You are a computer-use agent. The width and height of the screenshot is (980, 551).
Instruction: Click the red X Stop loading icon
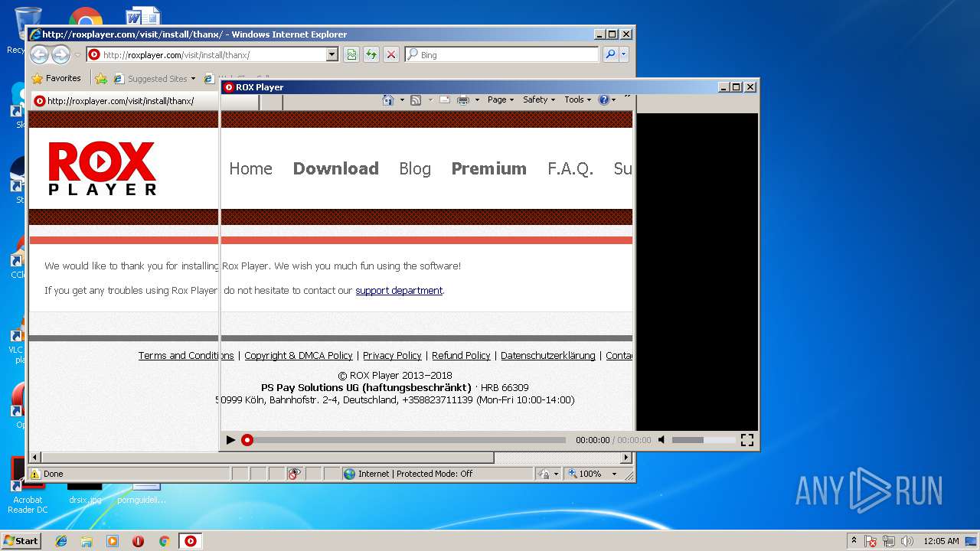point(391,54)
